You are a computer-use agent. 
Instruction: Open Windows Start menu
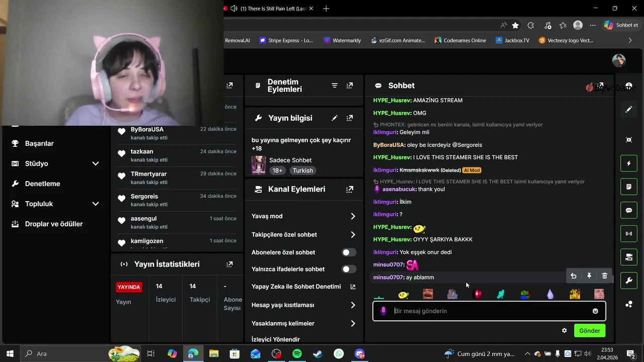pos(10,354)
